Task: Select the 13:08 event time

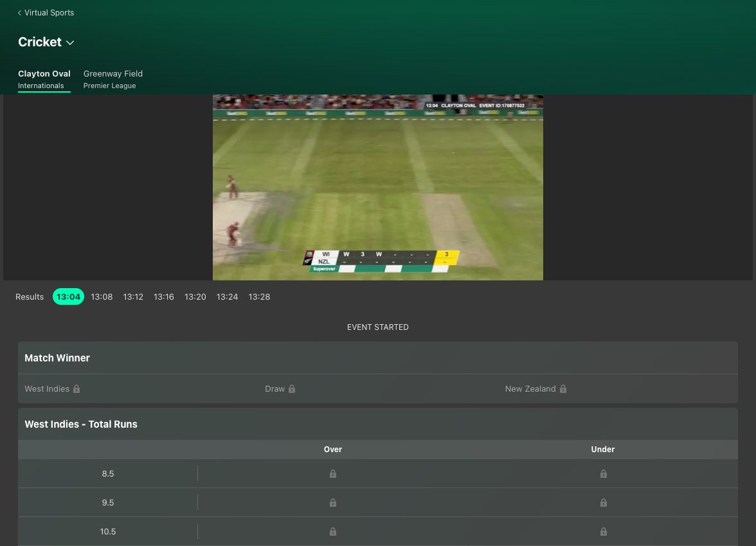Action: pos(101,296)
